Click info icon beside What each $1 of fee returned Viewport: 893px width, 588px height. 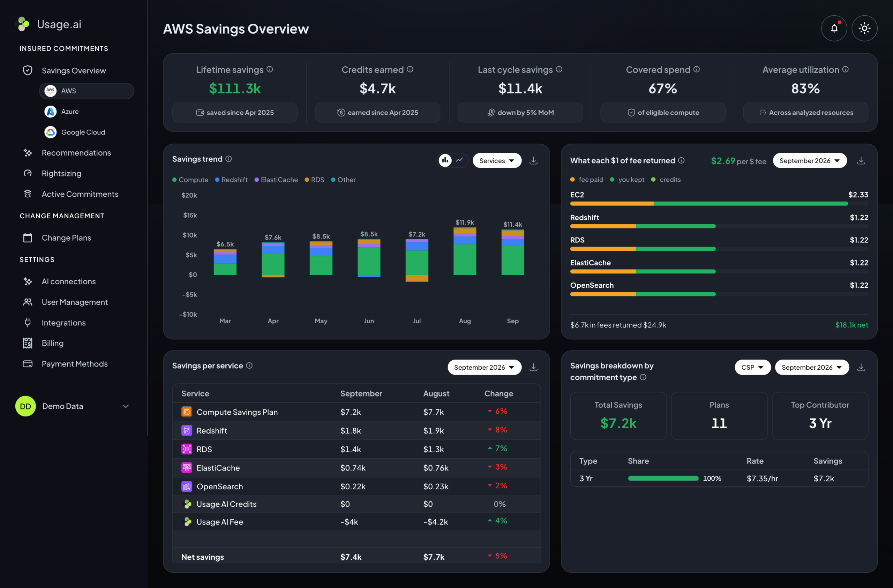pyautogui.click(x=681, y=161)
